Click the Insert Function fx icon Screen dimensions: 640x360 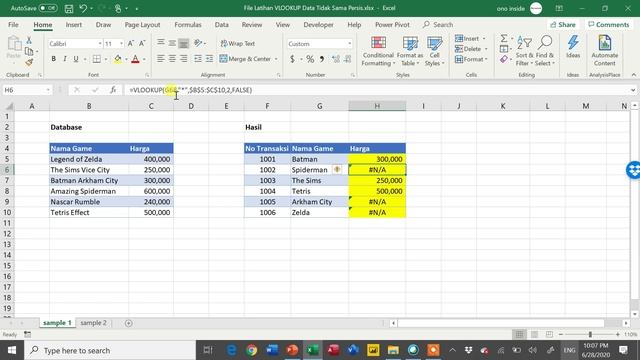(x=113, y=90)
